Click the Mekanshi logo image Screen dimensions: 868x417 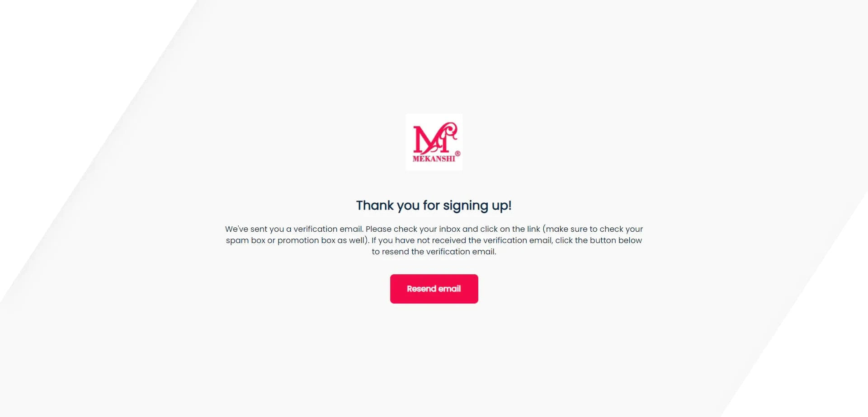tap(434, 142)
